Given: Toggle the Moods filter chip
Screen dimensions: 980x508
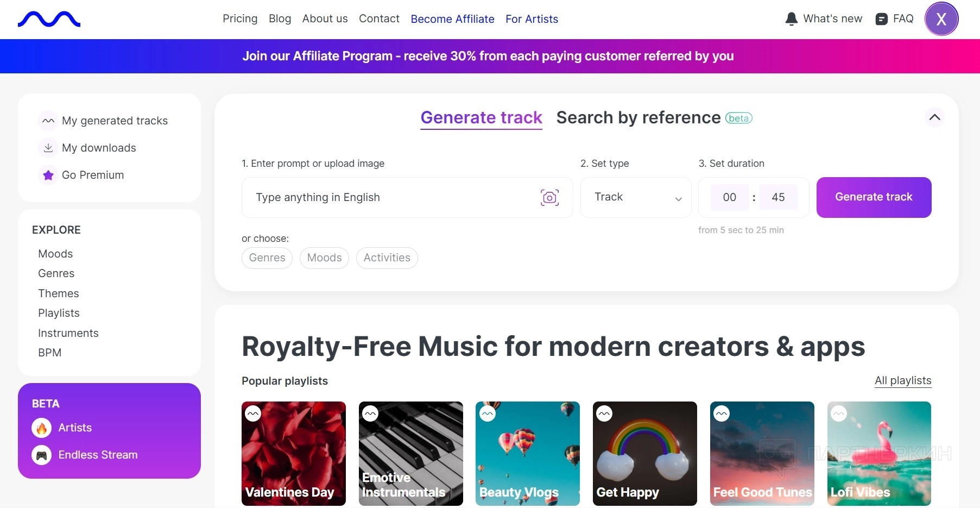Looking at the screenshot, I should click(324, 258).
